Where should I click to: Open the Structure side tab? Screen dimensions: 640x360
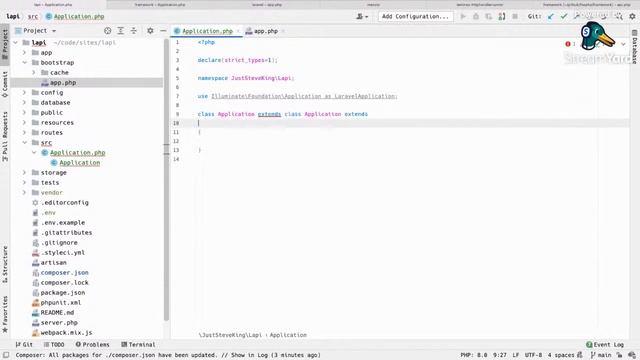coord(5,264)
